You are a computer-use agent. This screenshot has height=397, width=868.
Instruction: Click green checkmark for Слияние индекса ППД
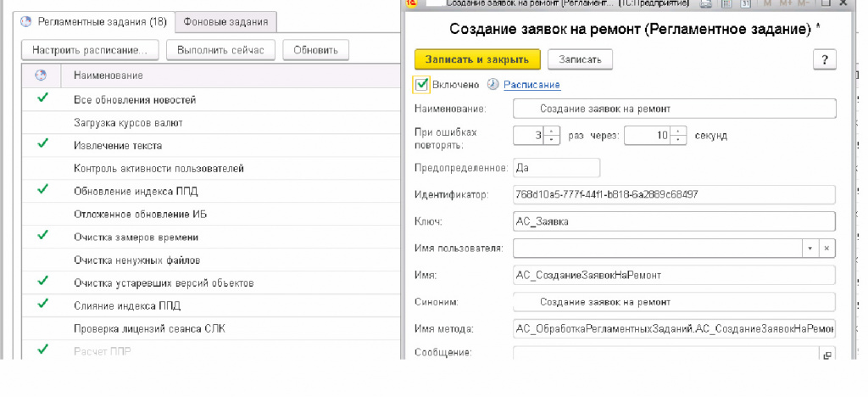42,305
